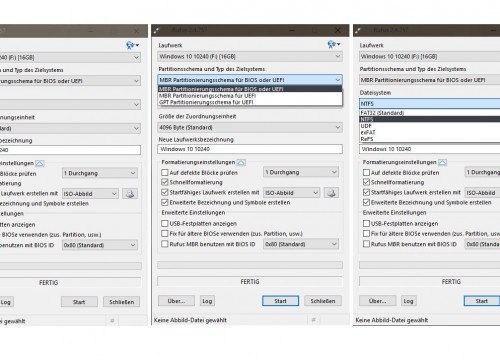This screenshot has height=360, width=500.
Task: Open the '1 Durchgang' dropdown in middle window
Action: 301,172
